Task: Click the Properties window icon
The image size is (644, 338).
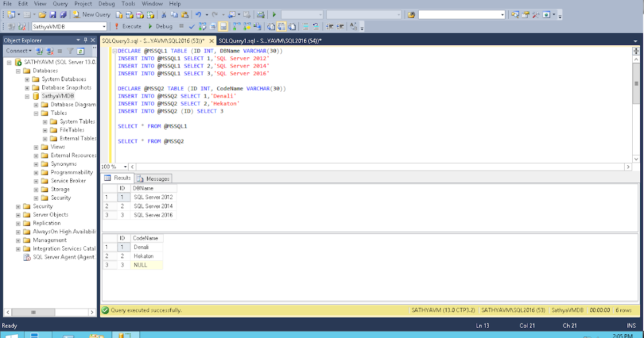Action: pos(525,14)
